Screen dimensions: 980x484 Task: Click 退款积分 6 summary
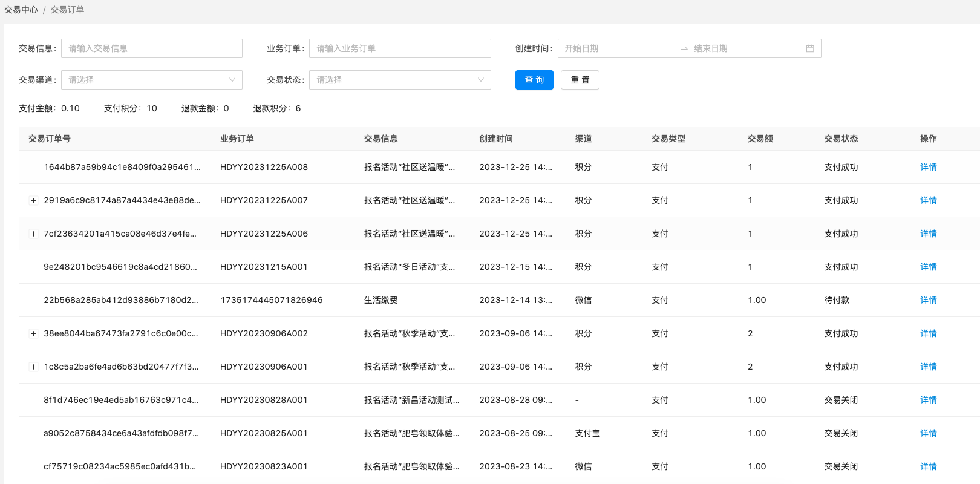pyautogui.click(x=277, y=108)
